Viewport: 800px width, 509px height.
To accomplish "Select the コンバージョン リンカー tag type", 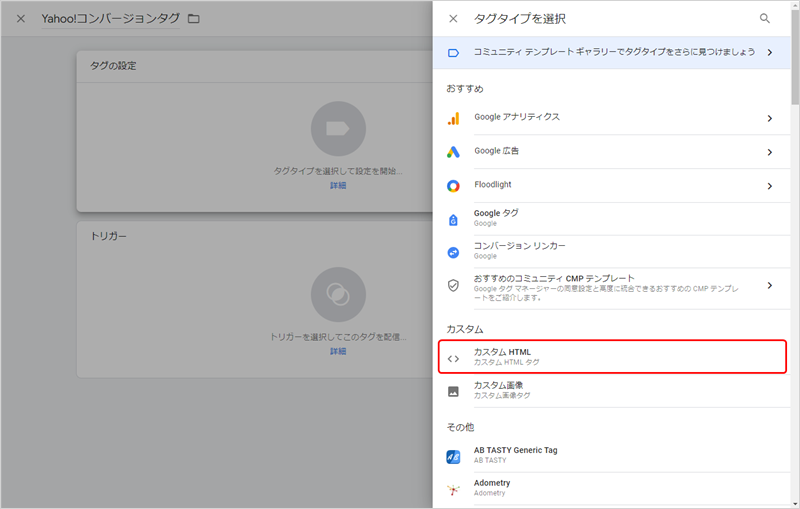I will tap(612, 251).
